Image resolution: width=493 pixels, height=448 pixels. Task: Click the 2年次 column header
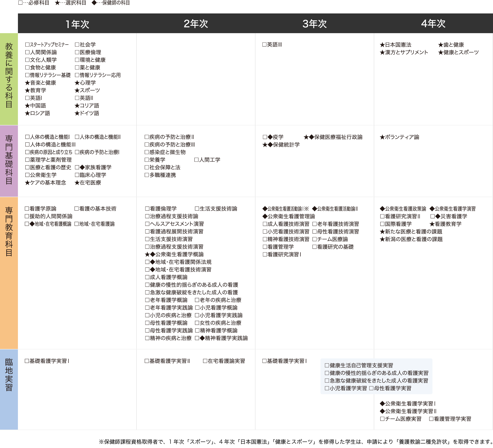[196, 24]
